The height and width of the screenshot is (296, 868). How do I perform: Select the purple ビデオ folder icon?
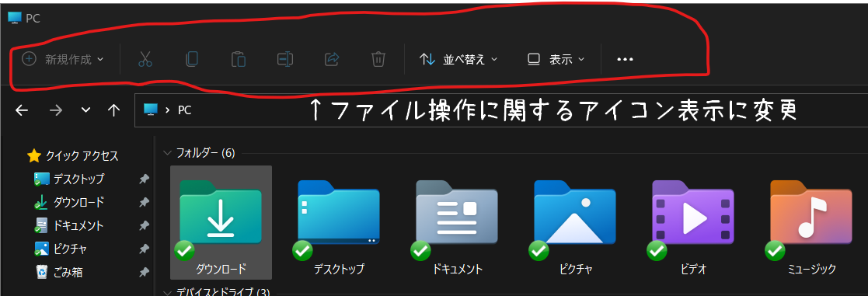[x=692, y=212]
